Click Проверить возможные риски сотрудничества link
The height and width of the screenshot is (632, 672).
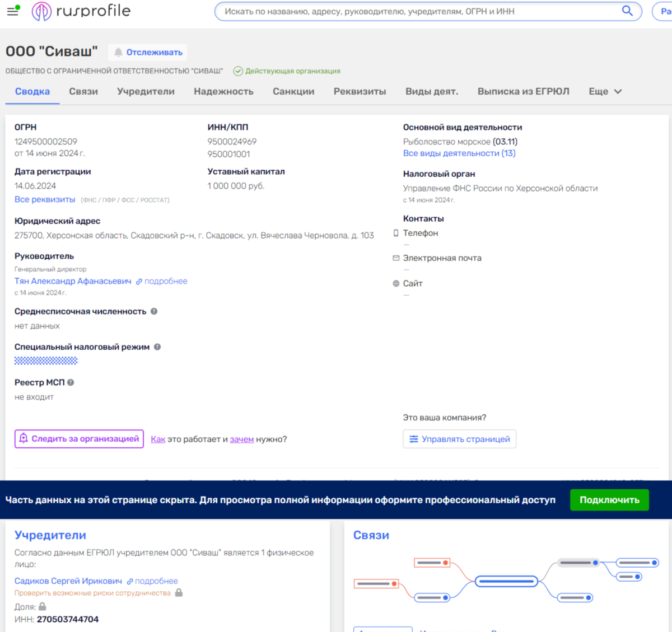tap(92, 593)
